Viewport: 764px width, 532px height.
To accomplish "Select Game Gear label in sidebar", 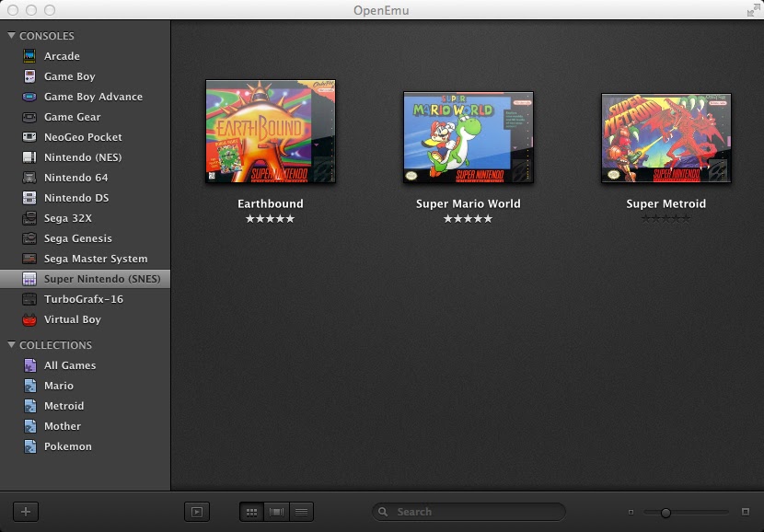I will 73,117.
